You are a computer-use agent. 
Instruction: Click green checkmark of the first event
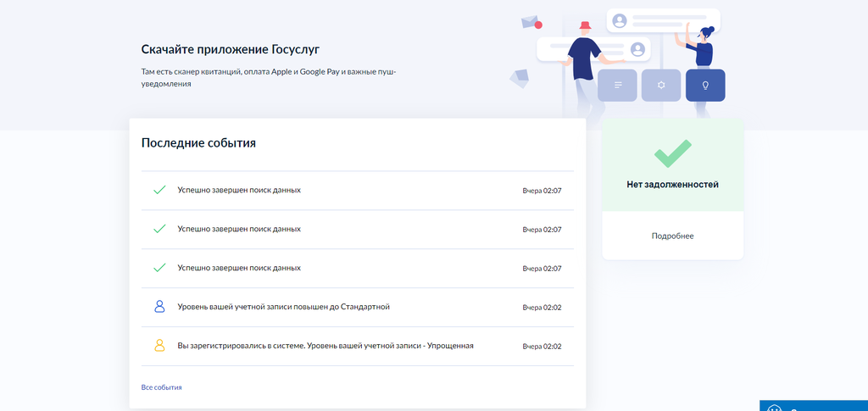point(159,190)
